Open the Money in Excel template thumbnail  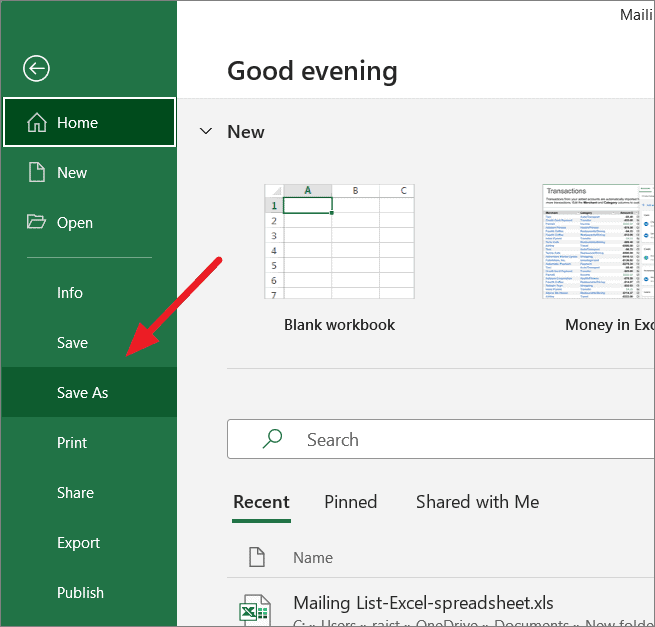[598, 241]
